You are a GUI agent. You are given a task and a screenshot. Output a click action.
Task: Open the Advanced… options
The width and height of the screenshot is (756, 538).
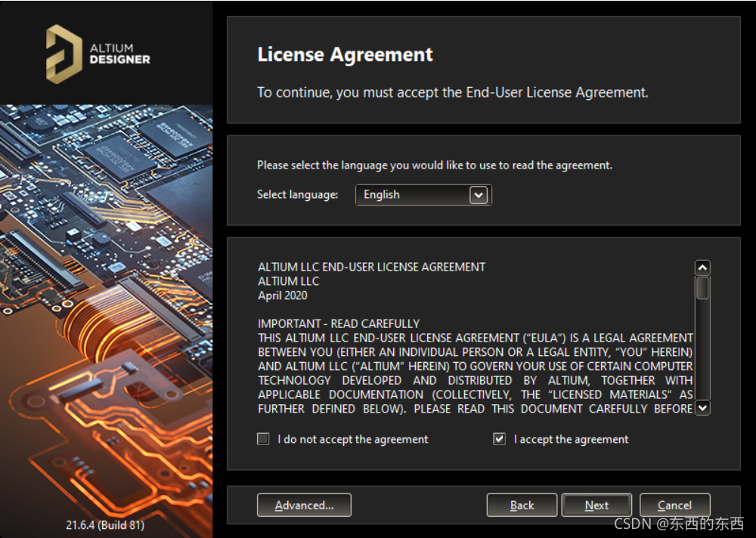304,506
